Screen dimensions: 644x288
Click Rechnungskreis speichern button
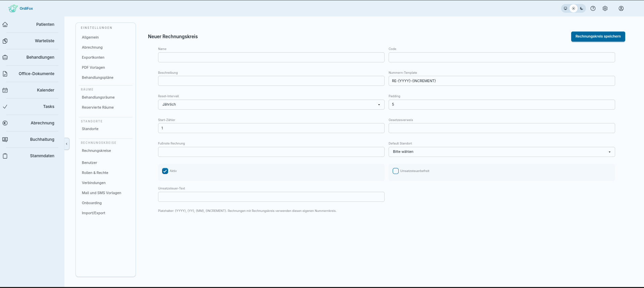pos(598,37)
